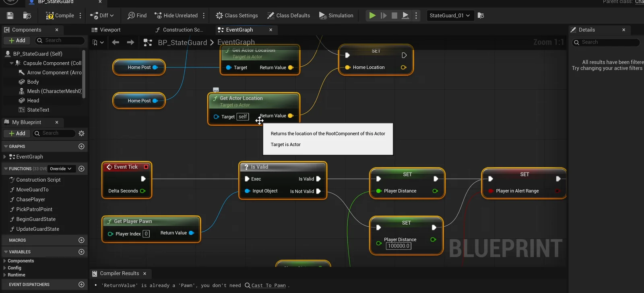Click the Find button
The image size is (644, 293).
click(137, 16)
